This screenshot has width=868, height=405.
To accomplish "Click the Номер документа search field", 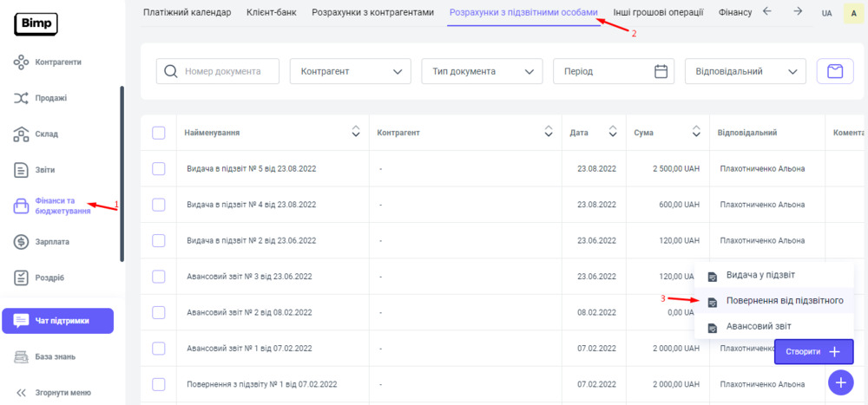I will (x=228, y=71).
